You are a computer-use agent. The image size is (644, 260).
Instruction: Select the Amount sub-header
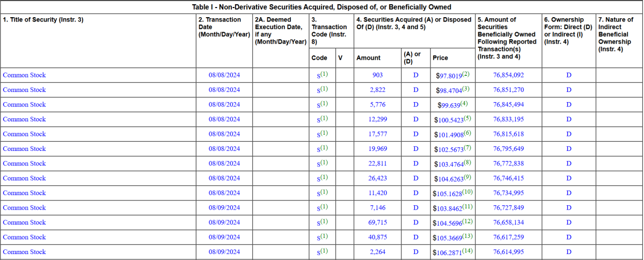[368, 57]
